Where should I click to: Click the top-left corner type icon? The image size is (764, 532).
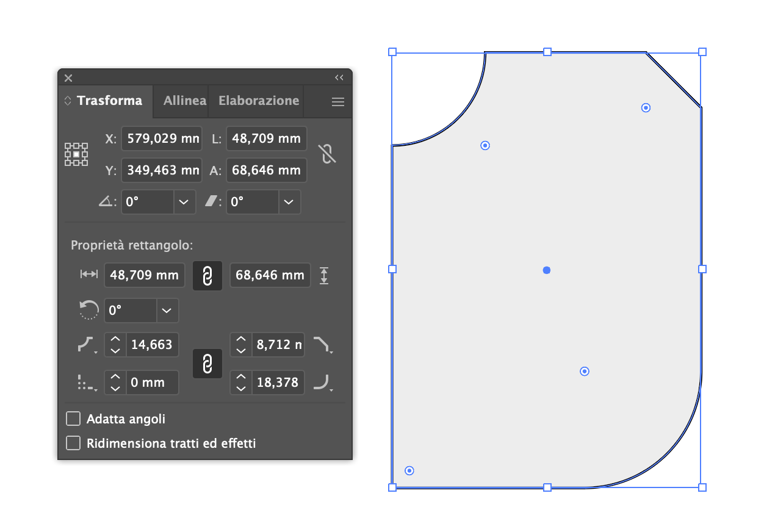[85, 345]
